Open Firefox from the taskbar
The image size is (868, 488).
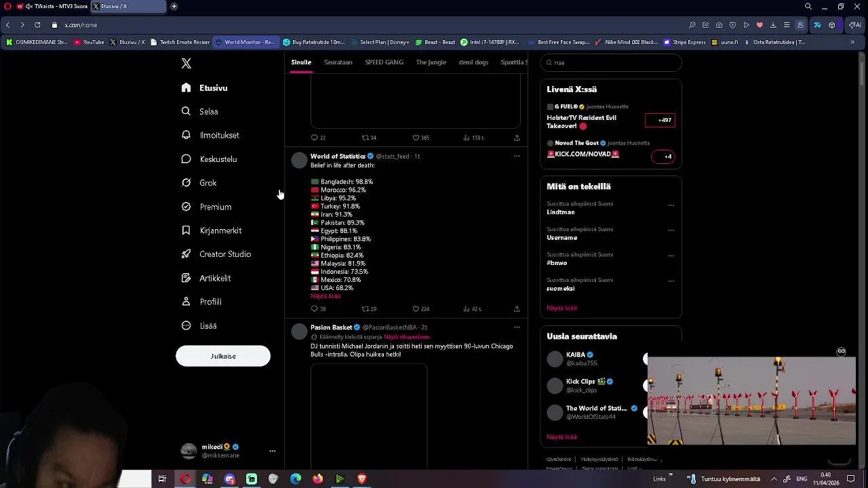tap(317, 479)
